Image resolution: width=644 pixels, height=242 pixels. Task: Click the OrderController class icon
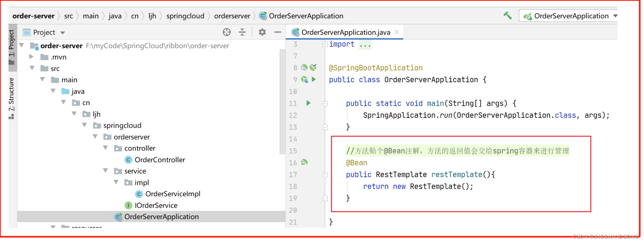click(x=128, y=160)
